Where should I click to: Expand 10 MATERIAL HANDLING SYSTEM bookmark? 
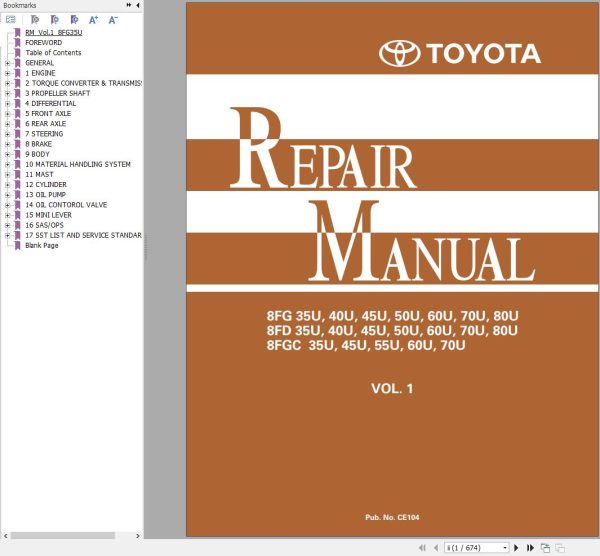pos(7,164)
